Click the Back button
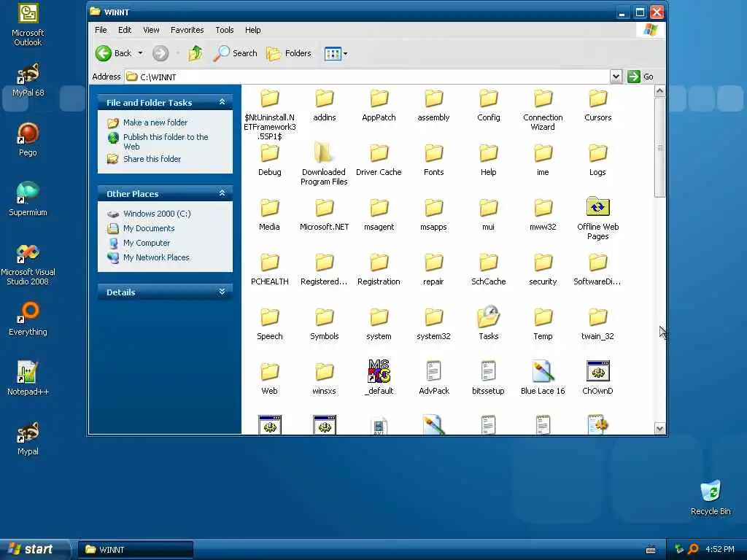 (113, 52)
